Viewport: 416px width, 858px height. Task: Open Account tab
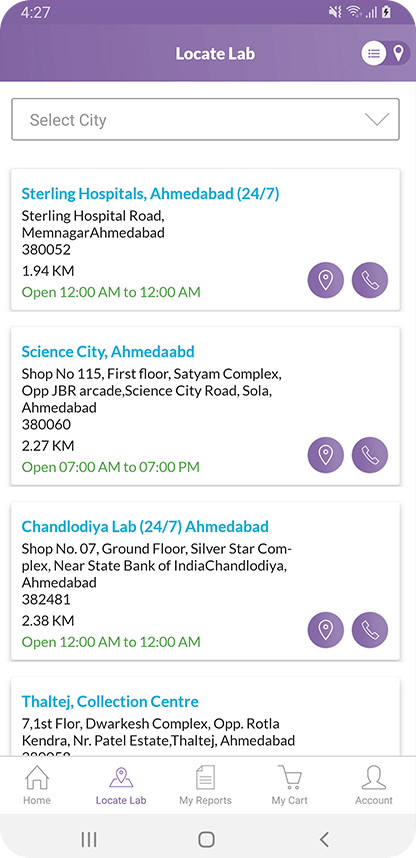click(374, 785)
